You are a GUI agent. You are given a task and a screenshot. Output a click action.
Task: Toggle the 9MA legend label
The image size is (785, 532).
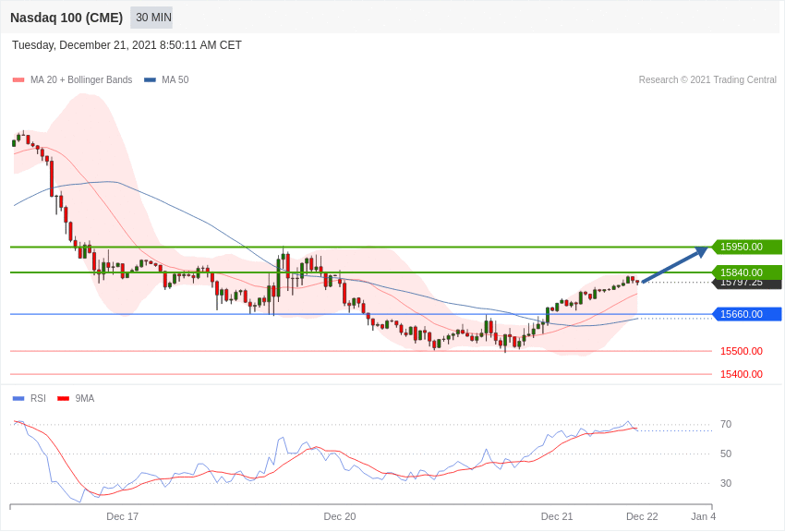pyautogui.click(x=85, y=399)
